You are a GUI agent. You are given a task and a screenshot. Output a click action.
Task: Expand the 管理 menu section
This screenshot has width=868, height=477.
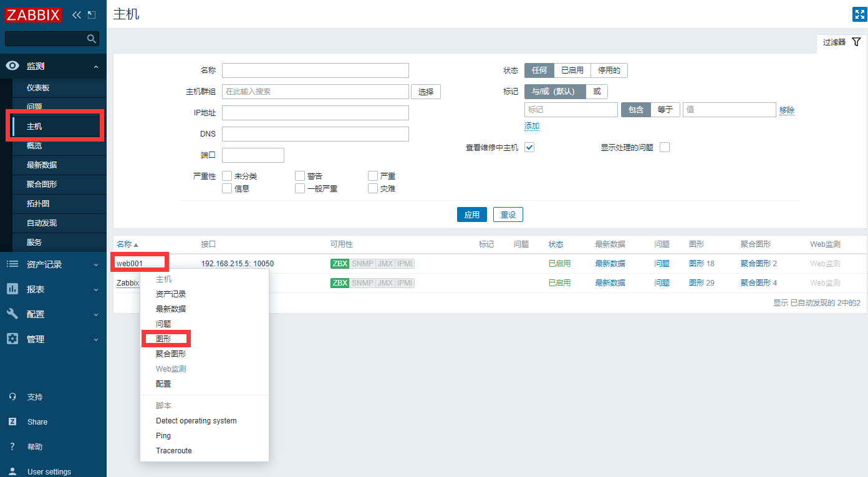96,339
